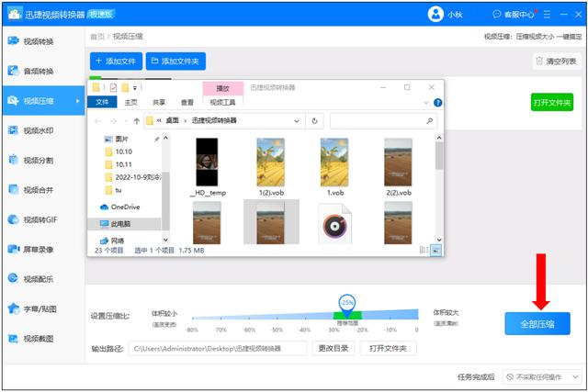Viewport: 588px width, 392px height.
Task: Click the user avatar icon 小秋
Action: click(x=435, y=15)
